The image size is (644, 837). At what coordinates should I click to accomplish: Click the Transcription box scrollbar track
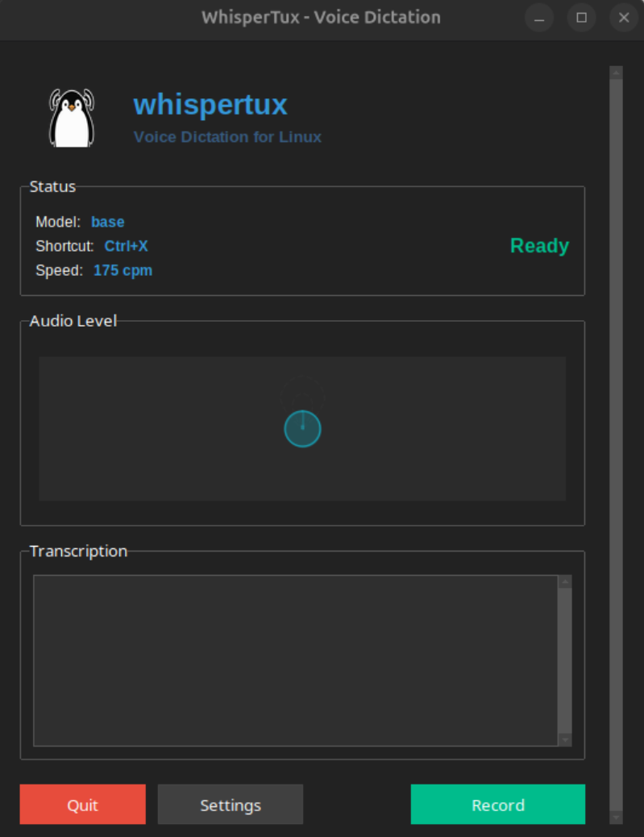(565, 660)
